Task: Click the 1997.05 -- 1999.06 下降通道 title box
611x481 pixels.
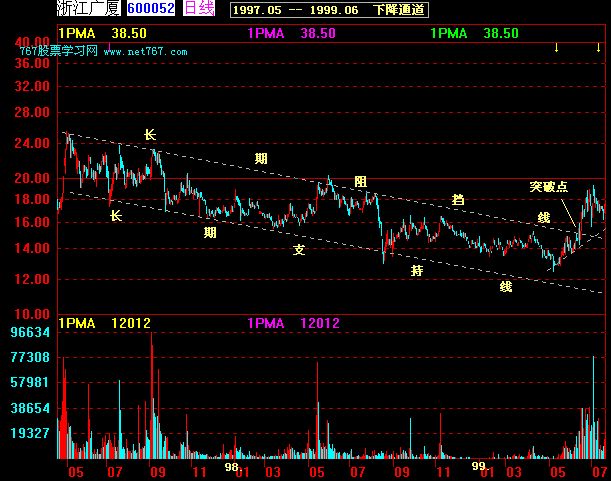Action: (x=329, y=10)
